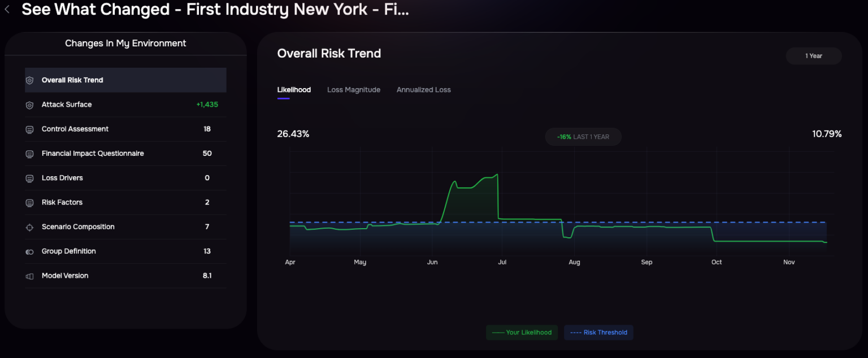Select the Risk Factors questionnaire icon
868x358 pixels.
click(29, 202)
